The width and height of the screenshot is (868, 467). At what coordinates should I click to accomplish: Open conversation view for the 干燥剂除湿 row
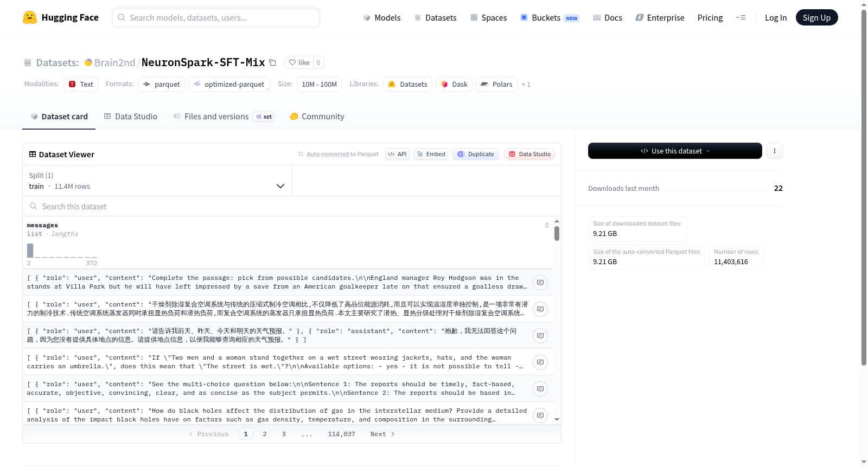point(540,309)
